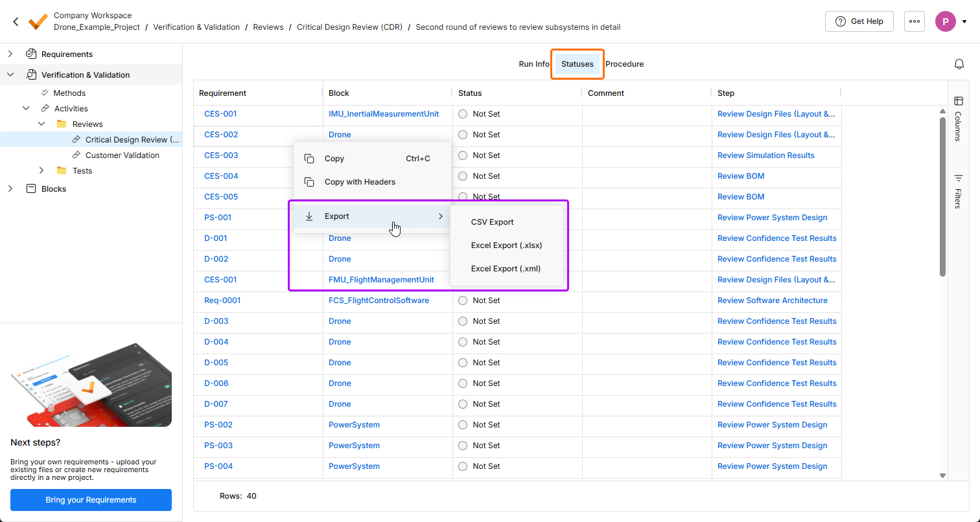Click the orange checkmark app logo
Viewport: 980px width, 522px height.
(x=38, y=21)
